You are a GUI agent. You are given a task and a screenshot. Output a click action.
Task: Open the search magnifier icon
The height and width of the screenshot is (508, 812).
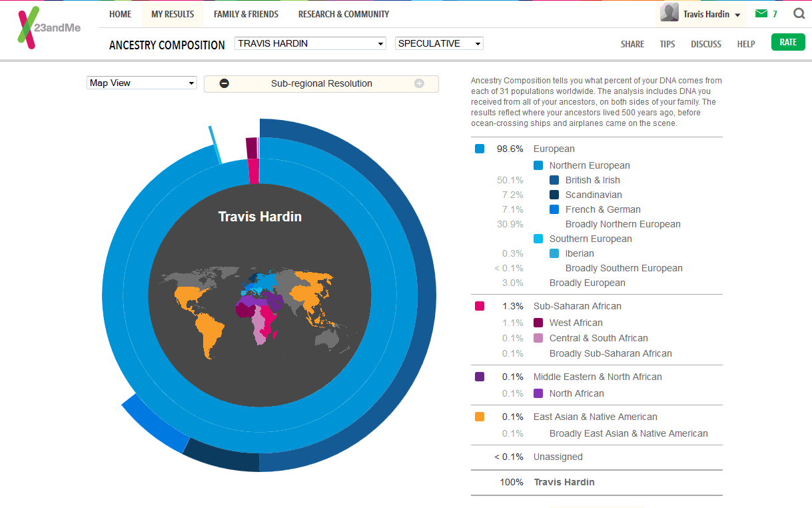click(799, 13)
